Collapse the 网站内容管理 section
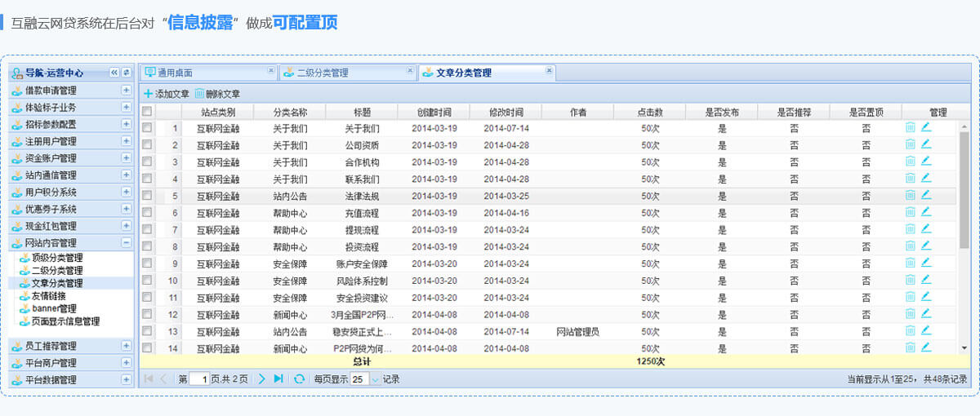 click(x=126, y=242)
